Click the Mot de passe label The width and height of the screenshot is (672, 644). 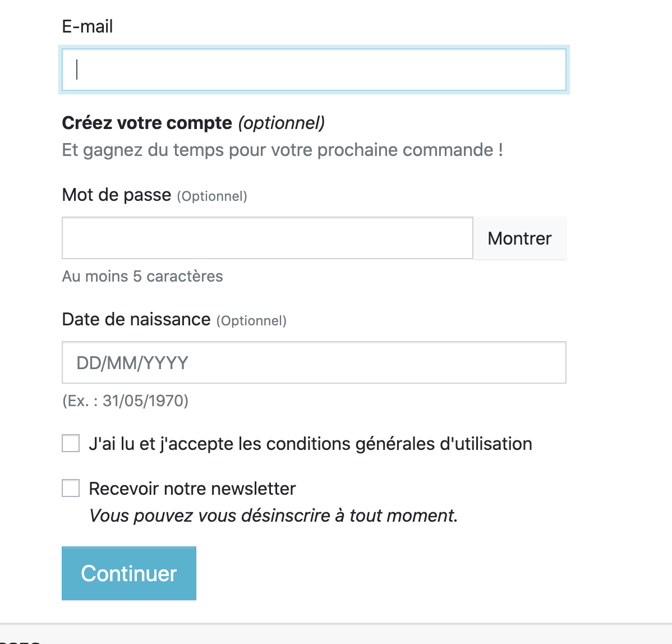117,195
